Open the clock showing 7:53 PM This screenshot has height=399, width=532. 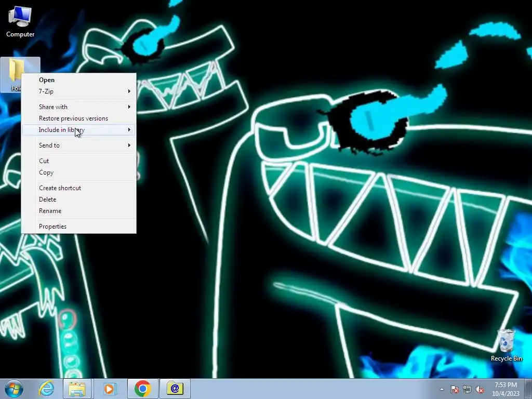point(506,389)
